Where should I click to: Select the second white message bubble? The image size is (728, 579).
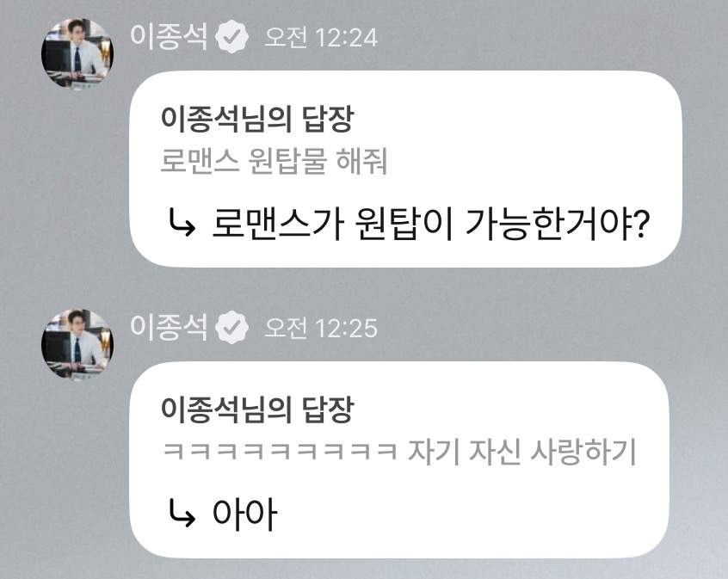[398, 460]
